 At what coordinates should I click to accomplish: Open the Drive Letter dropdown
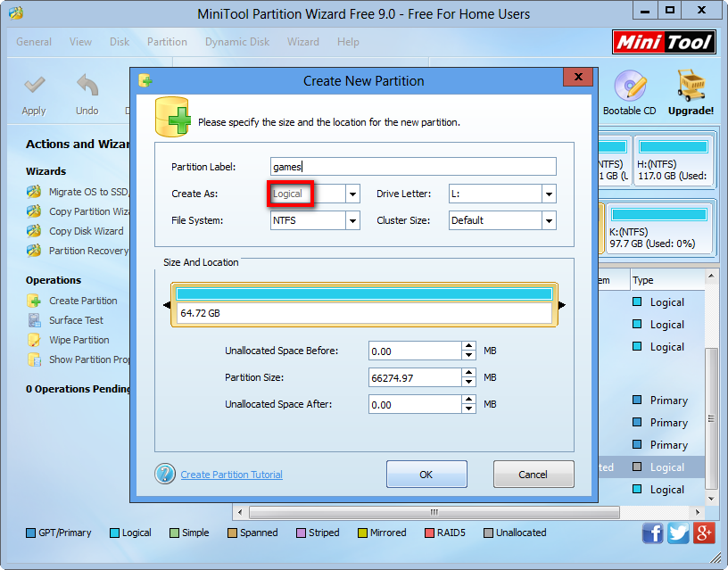tap(548, 194)
